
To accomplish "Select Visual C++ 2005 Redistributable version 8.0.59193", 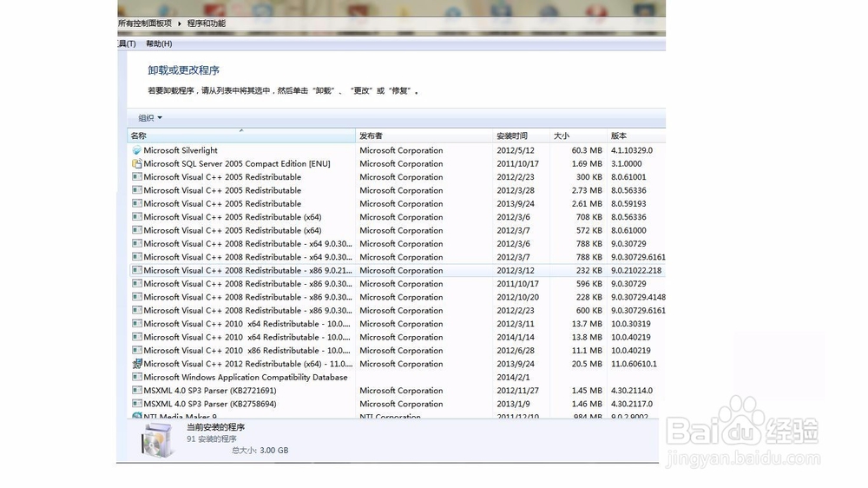I will coord(397,203).
